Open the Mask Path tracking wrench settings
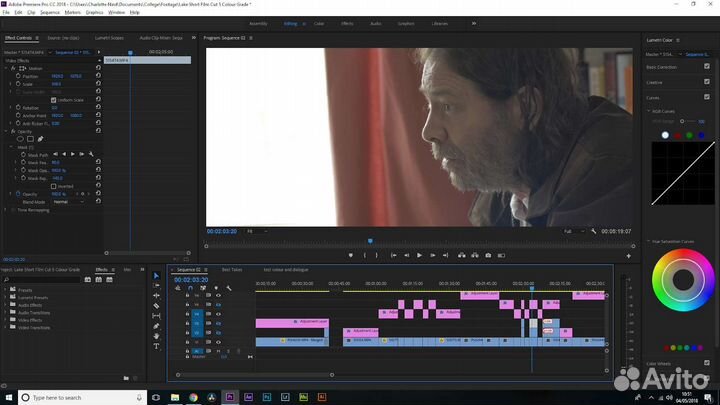The height and width of the screenshot is (405, 720). [91, 154]
